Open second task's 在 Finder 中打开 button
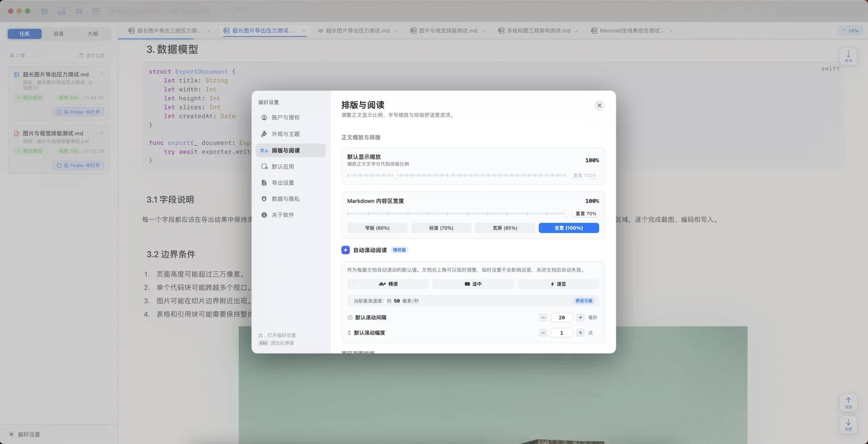 coord(79,165)
